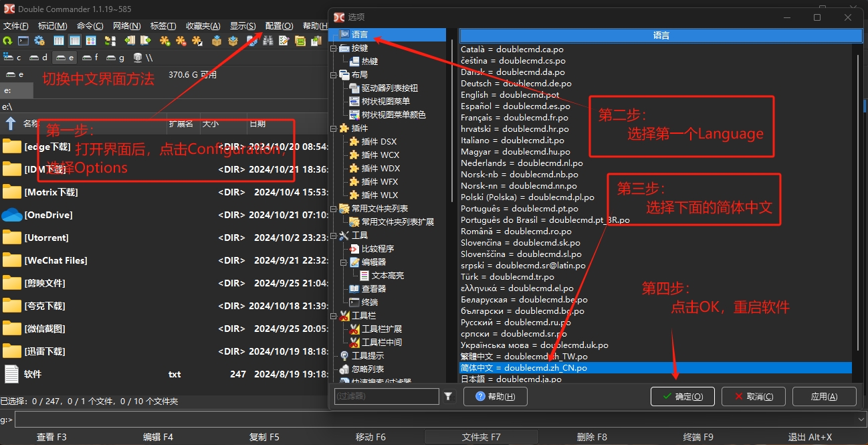Screen dimensions: 868x445
Task: Open the search binoculars toolbar icon
Action: [267, 41]
